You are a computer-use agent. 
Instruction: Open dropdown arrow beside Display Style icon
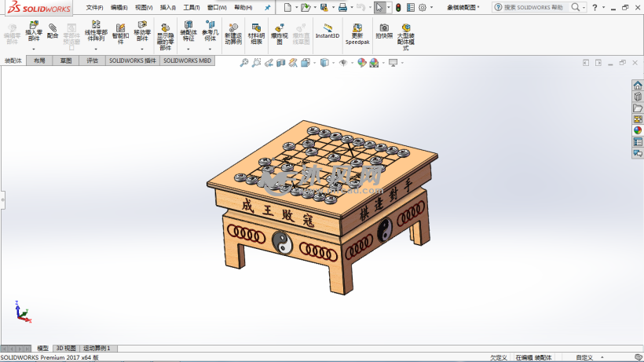[334, 63]
